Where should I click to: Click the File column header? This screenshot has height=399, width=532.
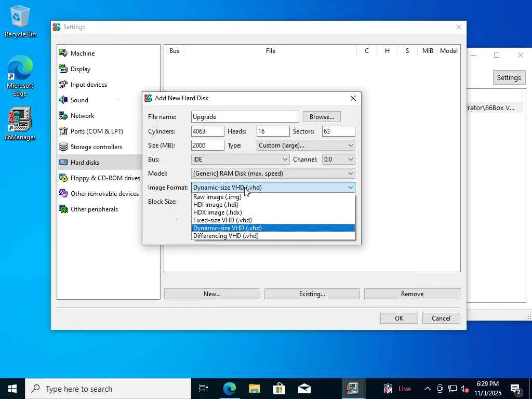(270, 50)
